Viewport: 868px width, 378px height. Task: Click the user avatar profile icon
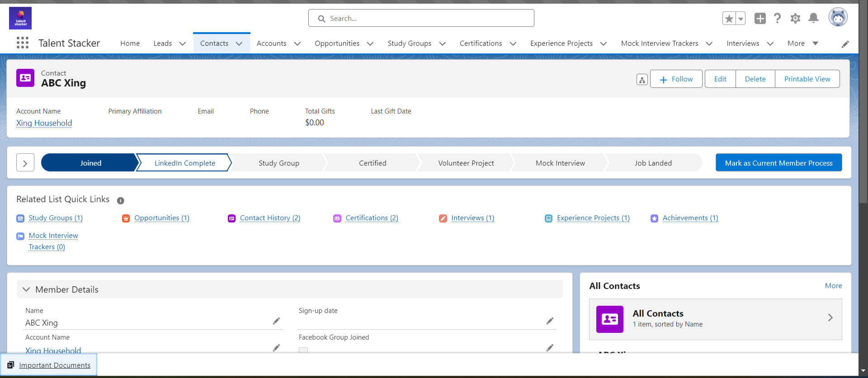[838, 18]
